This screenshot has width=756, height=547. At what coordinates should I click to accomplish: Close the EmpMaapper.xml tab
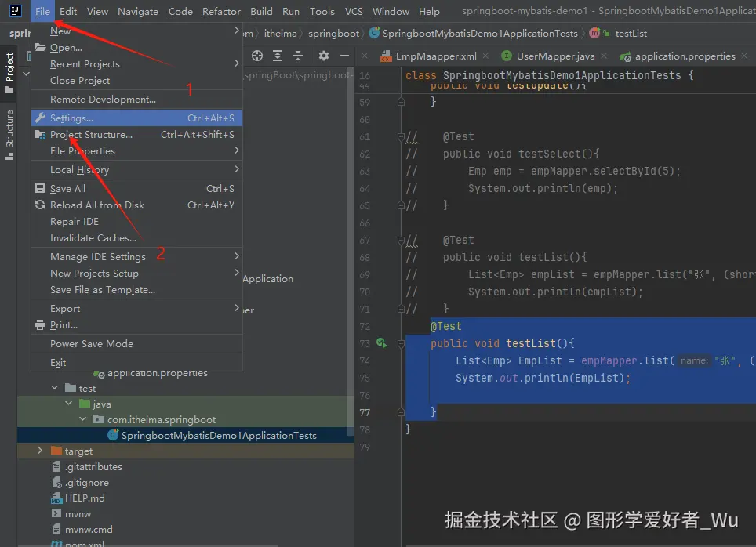pos(485,56)
